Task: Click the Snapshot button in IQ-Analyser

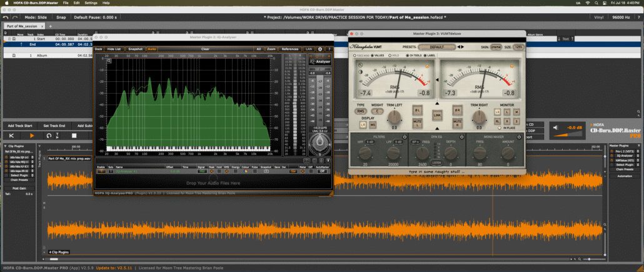Action: coord(135,49)
